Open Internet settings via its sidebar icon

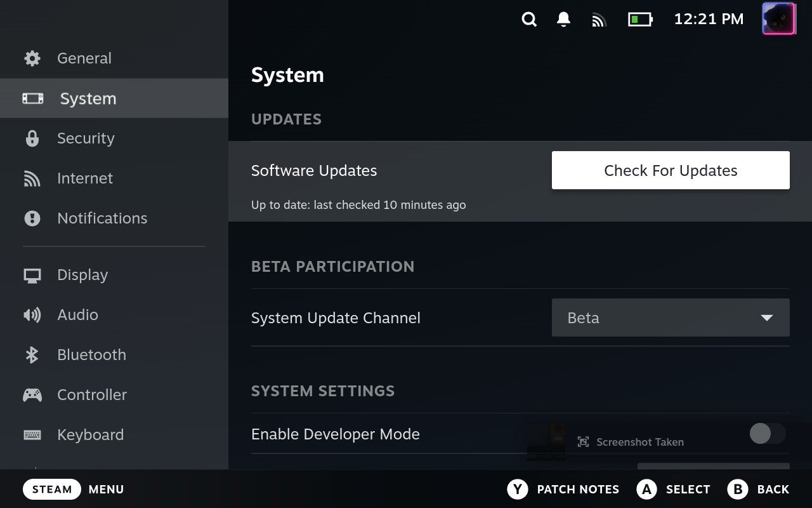[32, 178]
